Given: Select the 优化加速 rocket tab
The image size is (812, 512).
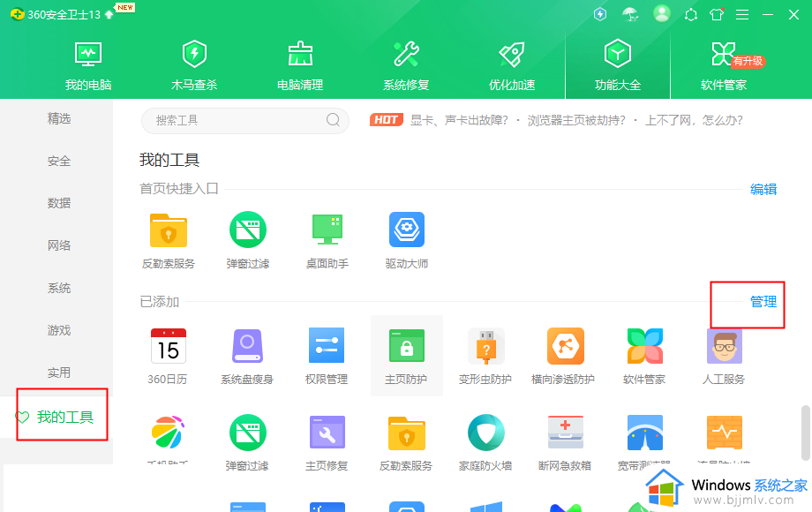Looking at the screenshot, I should 512,66.
